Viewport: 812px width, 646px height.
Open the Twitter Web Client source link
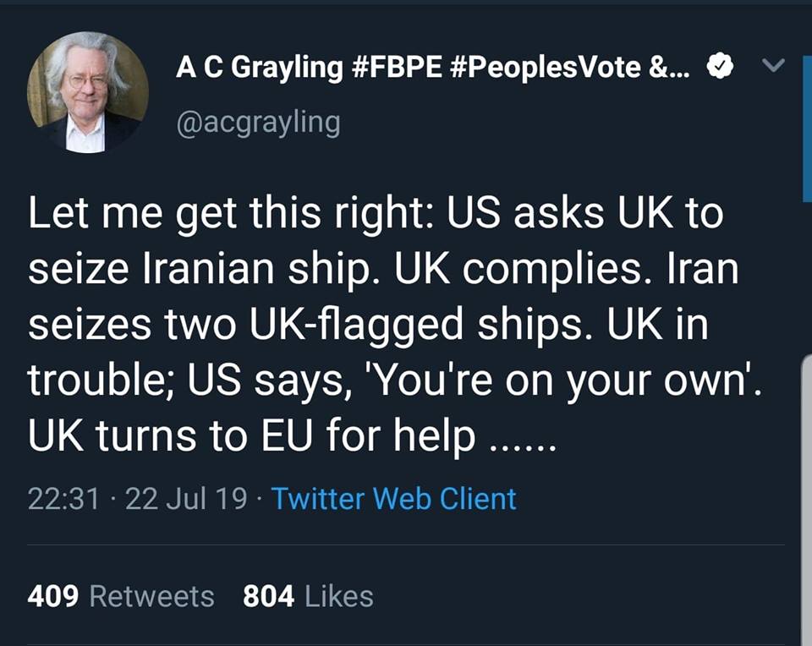(x=393, y=498)
